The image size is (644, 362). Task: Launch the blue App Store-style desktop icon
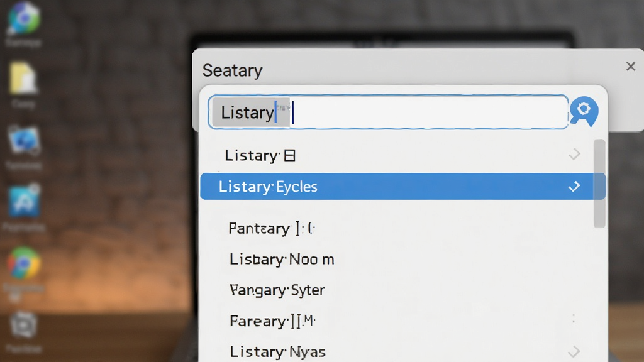25,201
